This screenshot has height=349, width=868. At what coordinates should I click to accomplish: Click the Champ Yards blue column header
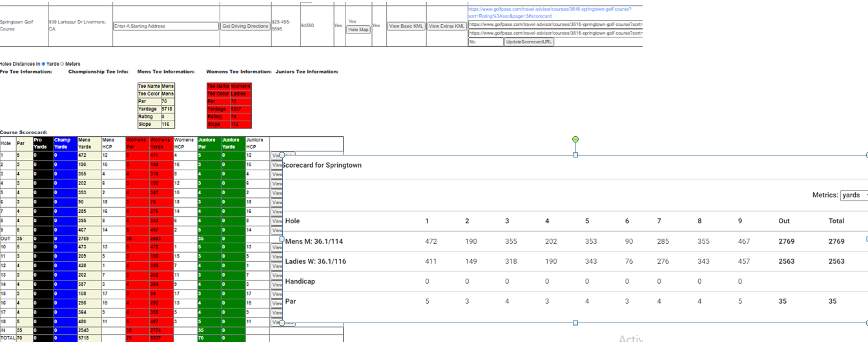click(x=65, y=143)
